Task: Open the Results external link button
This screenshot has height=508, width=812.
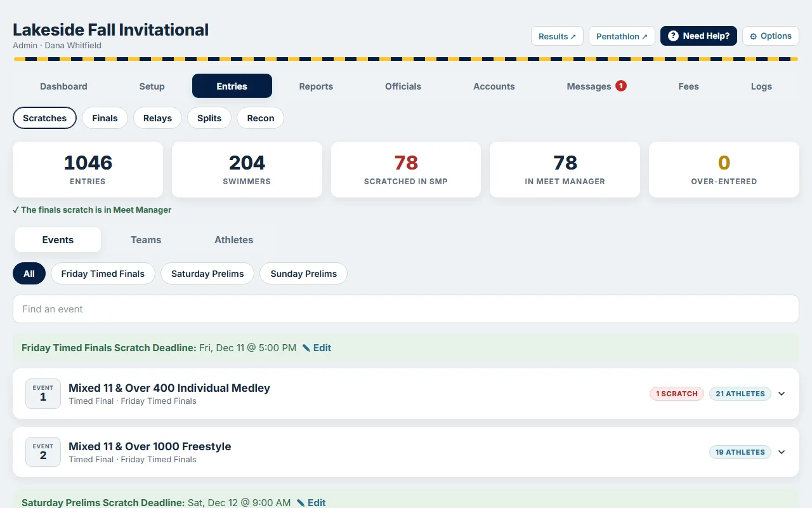Action: click(557, 36)
